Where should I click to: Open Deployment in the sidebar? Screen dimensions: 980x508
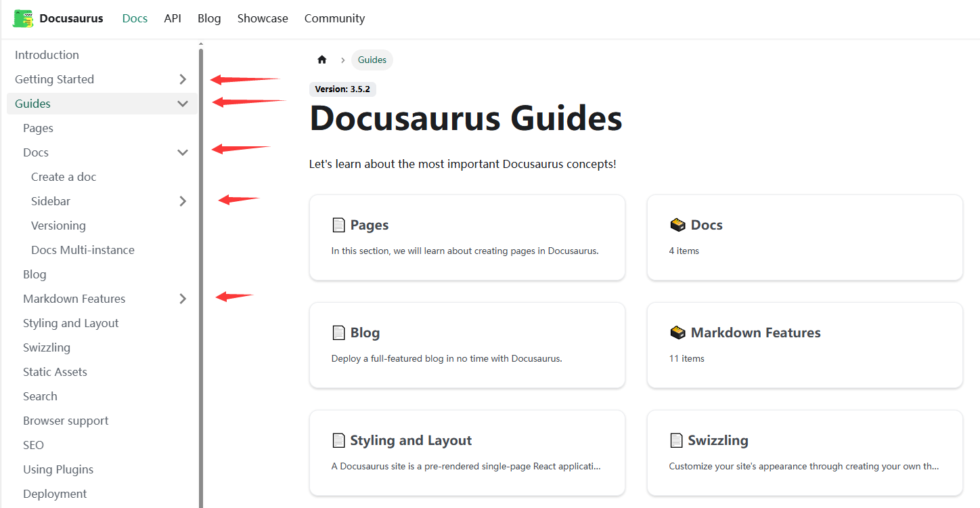tap(55, 494)
